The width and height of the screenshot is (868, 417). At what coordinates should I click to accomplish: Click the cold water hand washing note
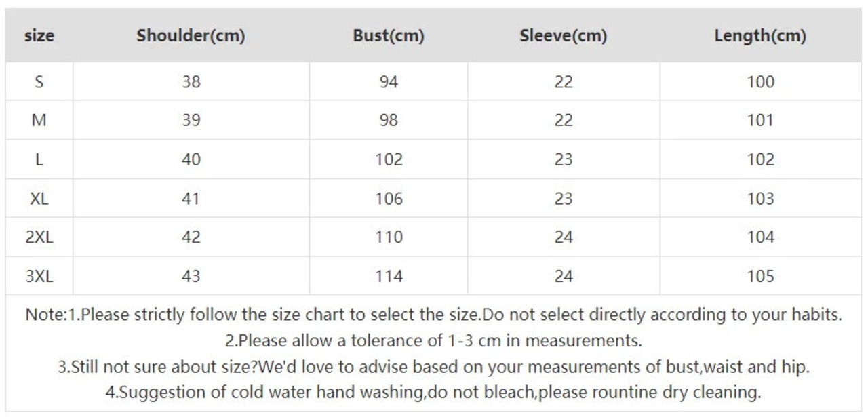coord(433,392)
